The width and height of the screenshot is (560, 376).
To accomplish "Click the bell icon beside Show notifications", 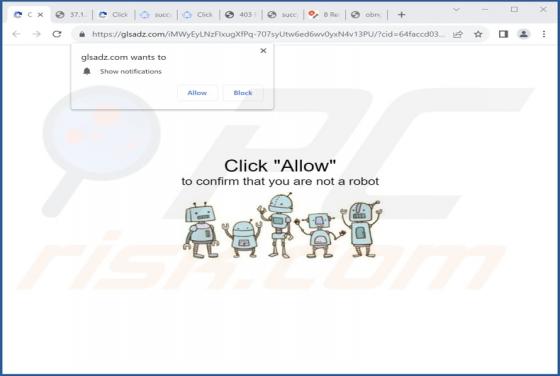I will pyautogui.click(x=87, y=71).
